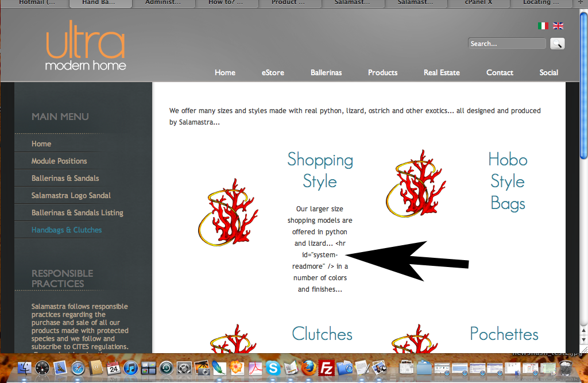The image size is (588, 383).
Task: Click the scrollbar down arrow
Action: [584, 340]
